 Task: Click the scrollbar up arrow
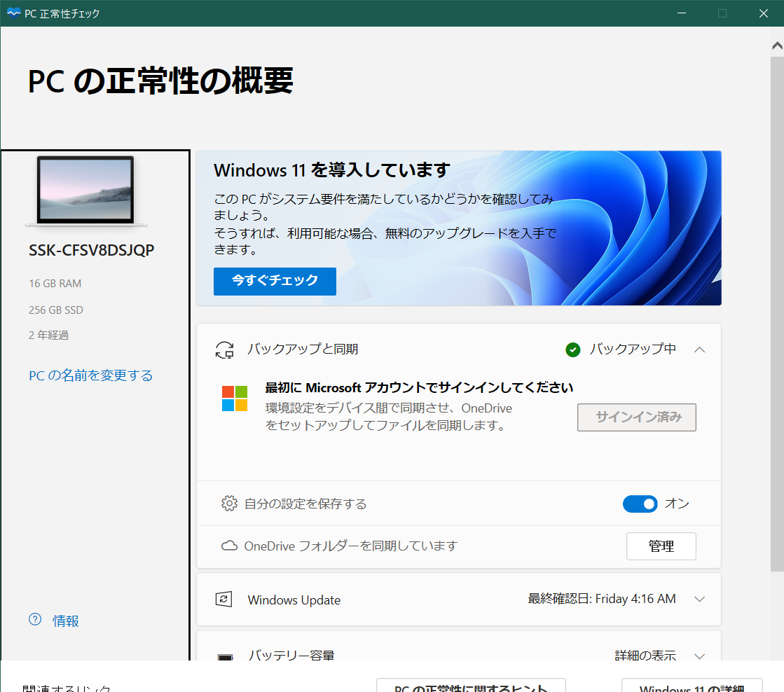click(777, 46)
